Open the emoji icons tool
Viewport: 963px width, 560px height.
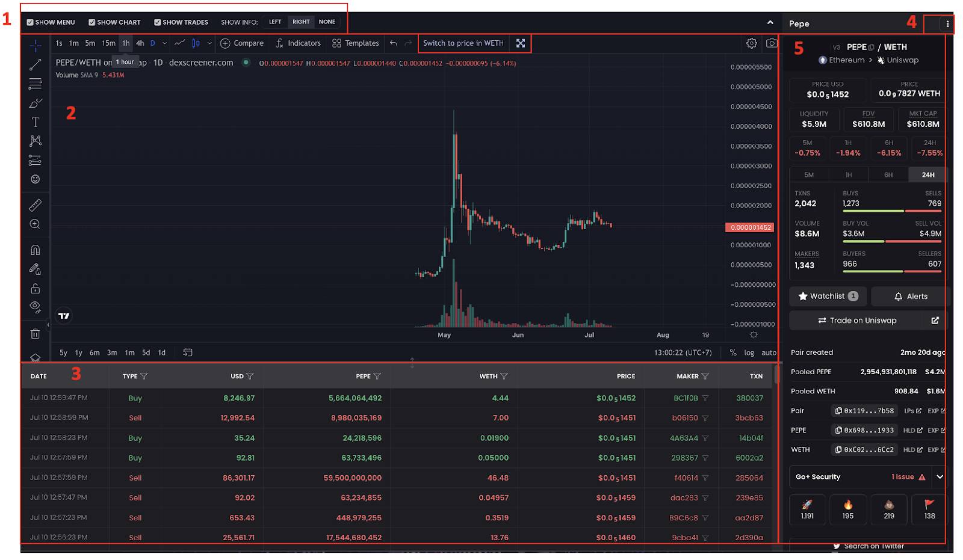click(36, 179)
